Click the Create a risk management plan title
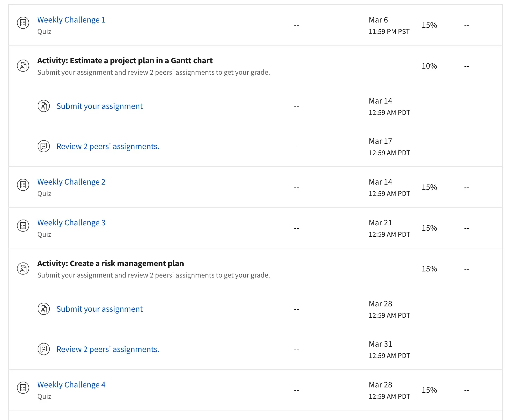 [x=111, y=263]
